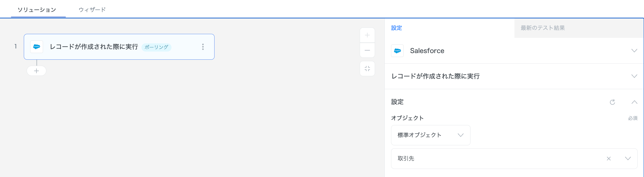Add a new step below the trigger
This screenshot has height=177, width=644.
37,71
